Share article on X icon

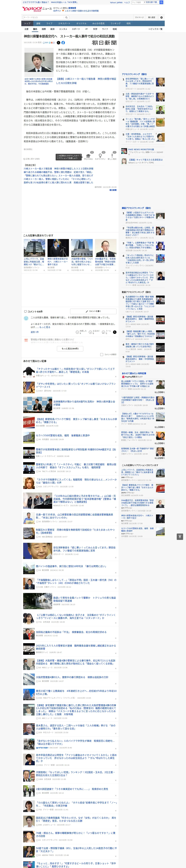pos(58,43)
